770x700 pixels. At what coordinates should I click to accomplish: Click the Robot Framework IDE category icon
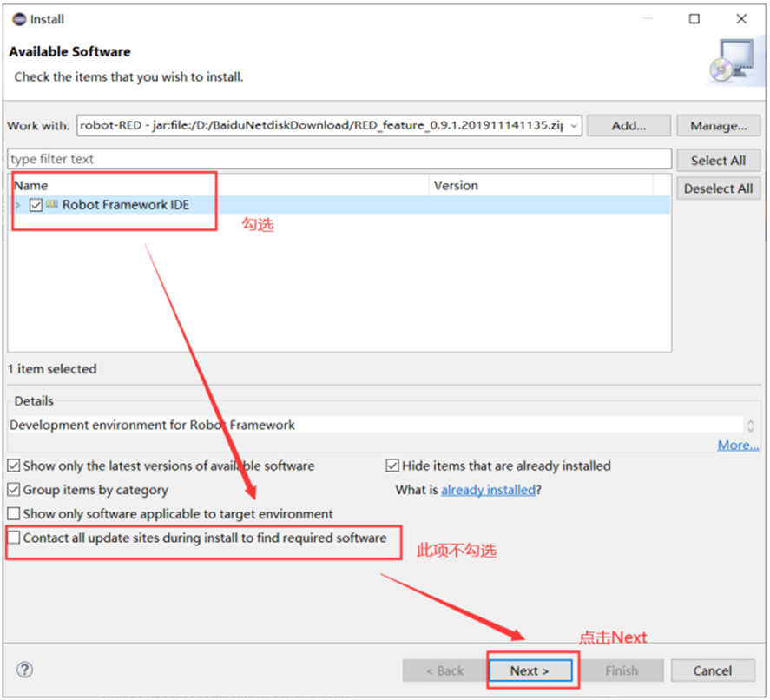pos(52,204)
